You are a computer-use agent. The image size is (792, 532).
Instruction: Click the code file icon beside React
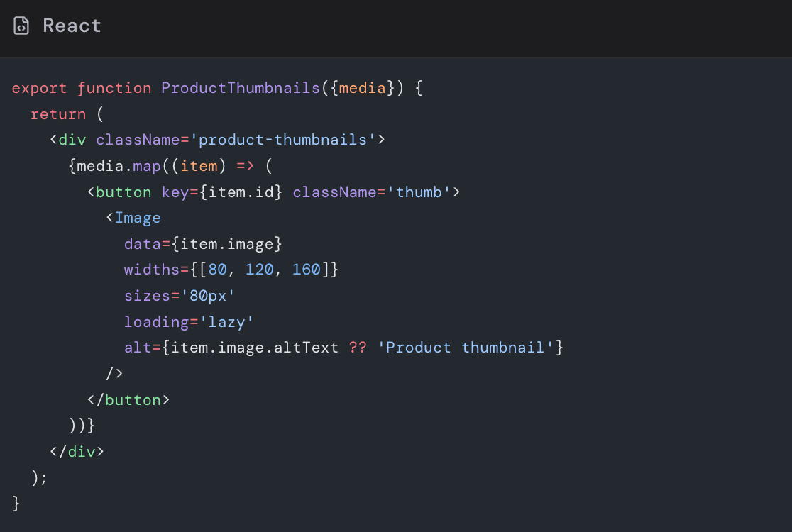coord(22,26)
